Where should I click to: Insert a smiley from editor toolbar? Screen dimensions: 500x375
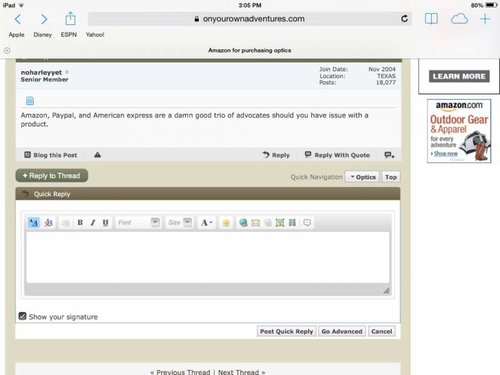(x=226, y=223)
